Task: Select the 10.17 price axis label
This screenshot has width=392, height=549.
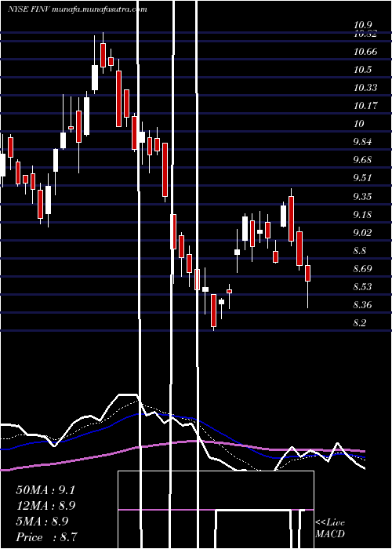Action: tap(365, 105)
